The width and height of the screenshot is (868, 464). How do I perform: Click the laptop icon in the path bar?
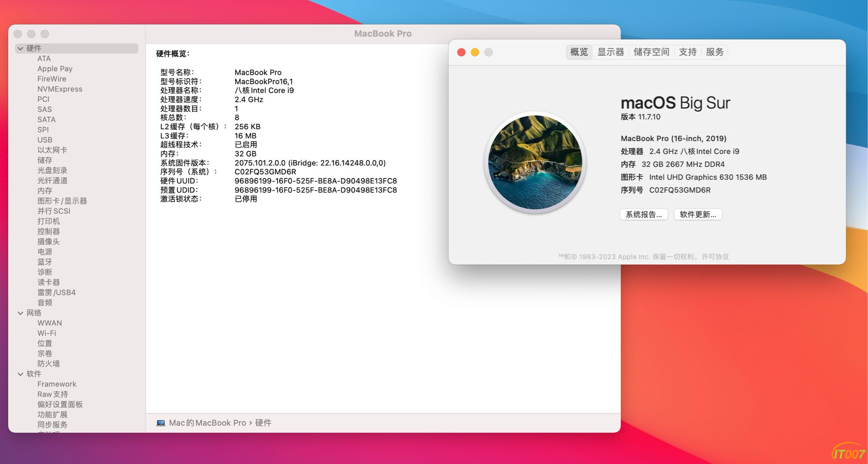pyautogui.click(x=161, y=423)
